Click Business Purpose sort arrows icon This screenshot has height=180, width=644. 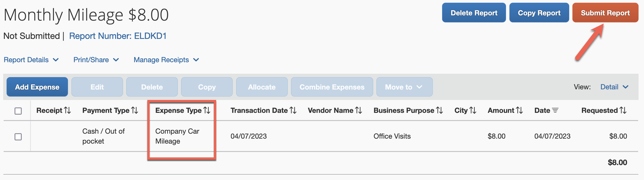click(439, 110)
